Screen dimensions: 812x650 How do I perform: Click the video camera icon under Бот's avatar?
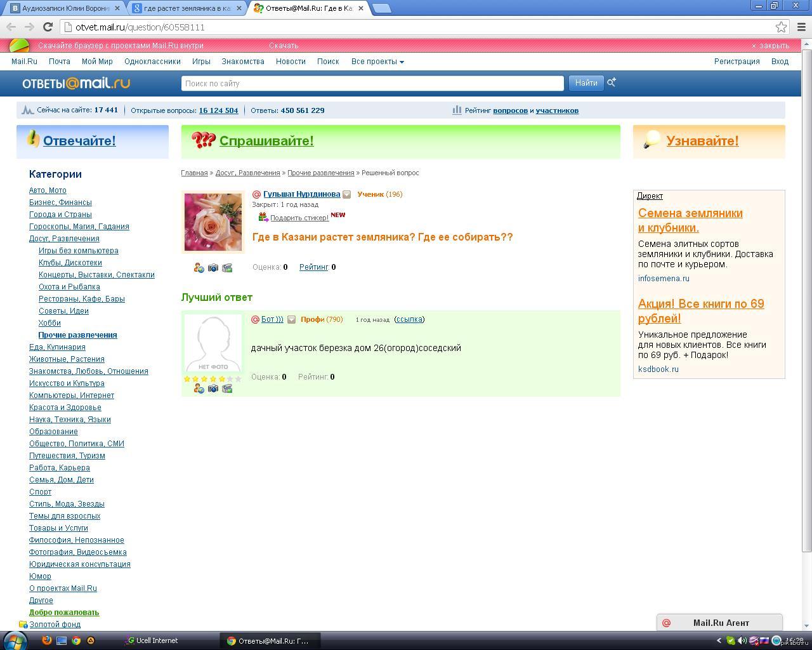click(x=227, y=388)
